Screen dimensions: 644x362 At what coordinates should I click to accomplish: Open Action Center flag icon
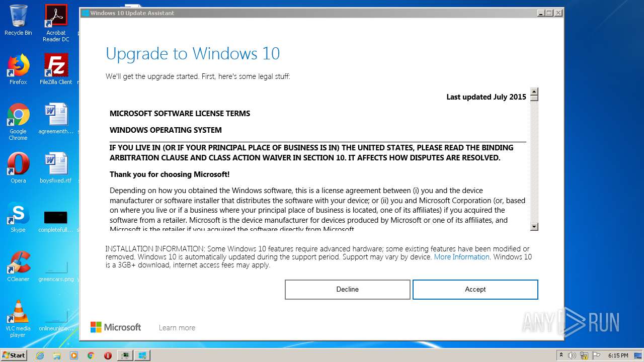pyautogui.click(x=595, y=355)
